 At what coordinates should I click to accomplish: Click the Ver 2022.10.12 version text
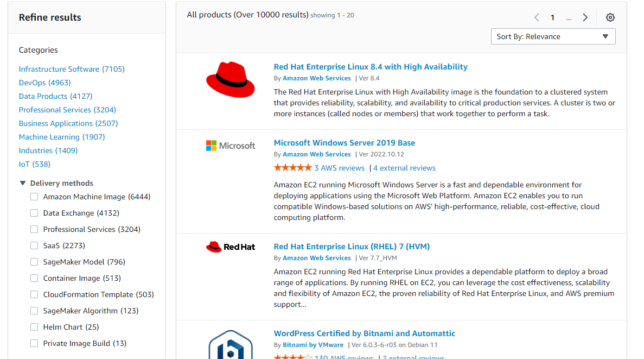click(381, 154)
